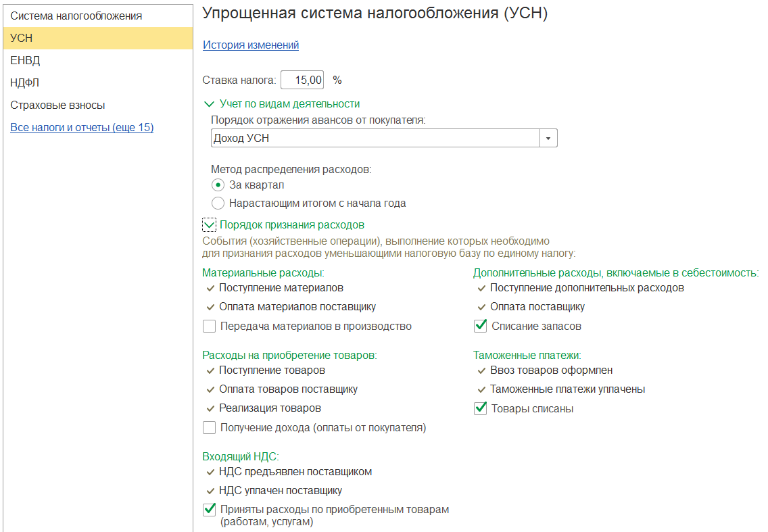Viewport: 768px width, 532px height.
Task: Enable Передача материалов в производство checkbox
Action: [x=210, y=327]
